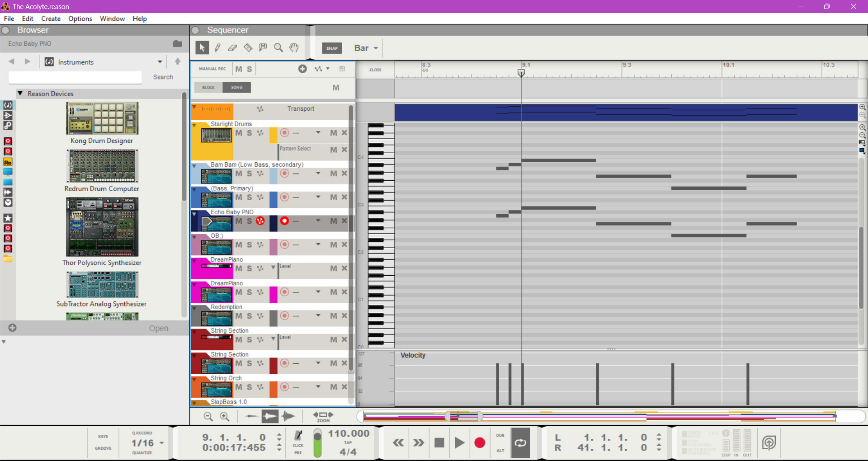Toggle the Snap button
The width and height of the screenshot is (868, 461).
pyautogui.click(x=332, y=48)
